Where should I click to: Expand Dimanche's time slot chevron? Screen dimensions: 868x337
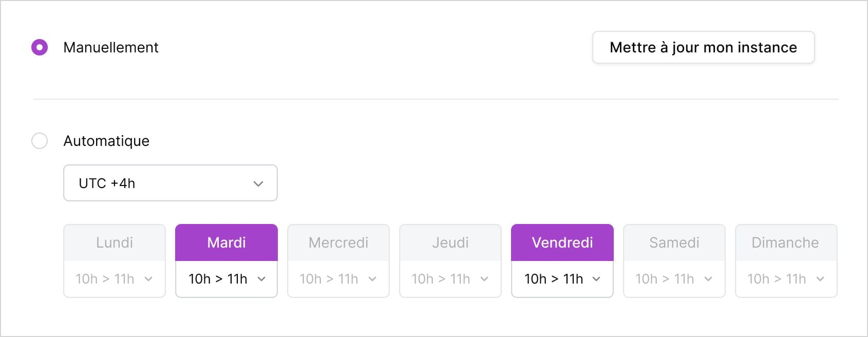pos(820,279)
